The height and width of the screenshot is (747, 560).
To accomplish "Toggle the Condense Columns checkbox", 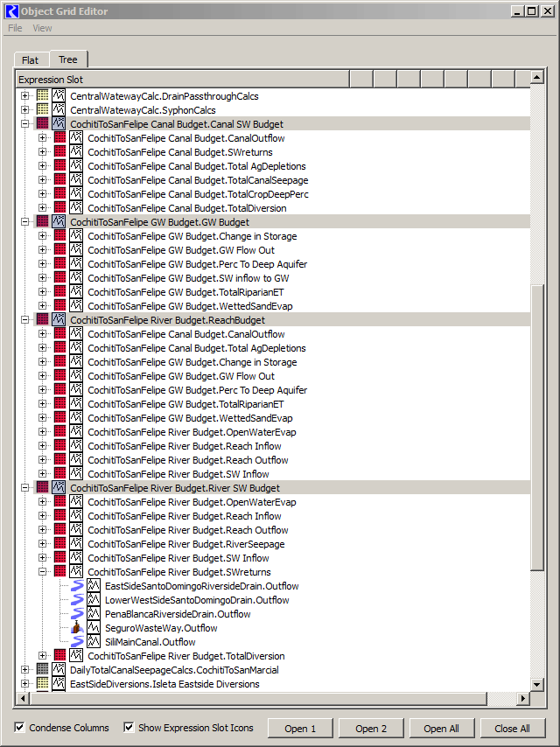I will [19, 728].
